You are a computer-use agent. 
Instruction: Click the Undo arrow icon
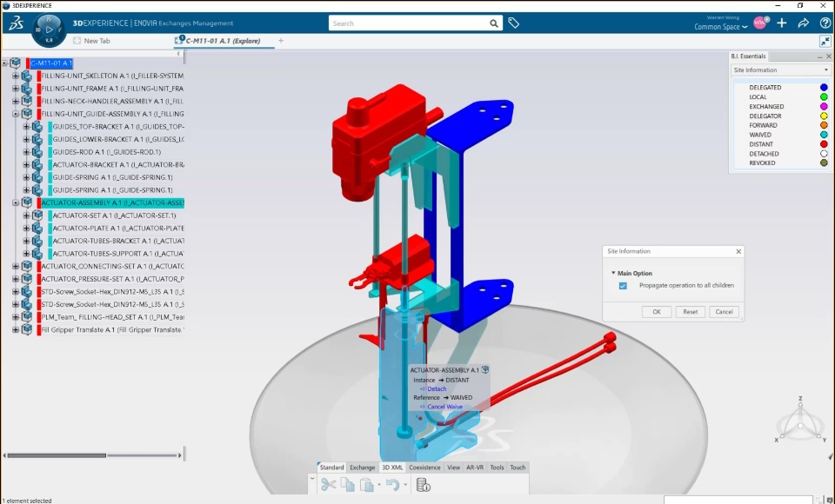392,484
